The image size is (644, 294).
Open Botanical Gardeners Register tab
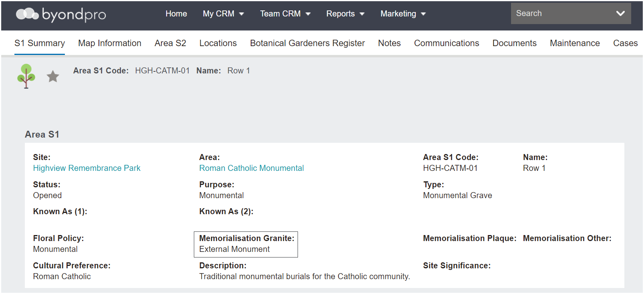coord(307,43)
